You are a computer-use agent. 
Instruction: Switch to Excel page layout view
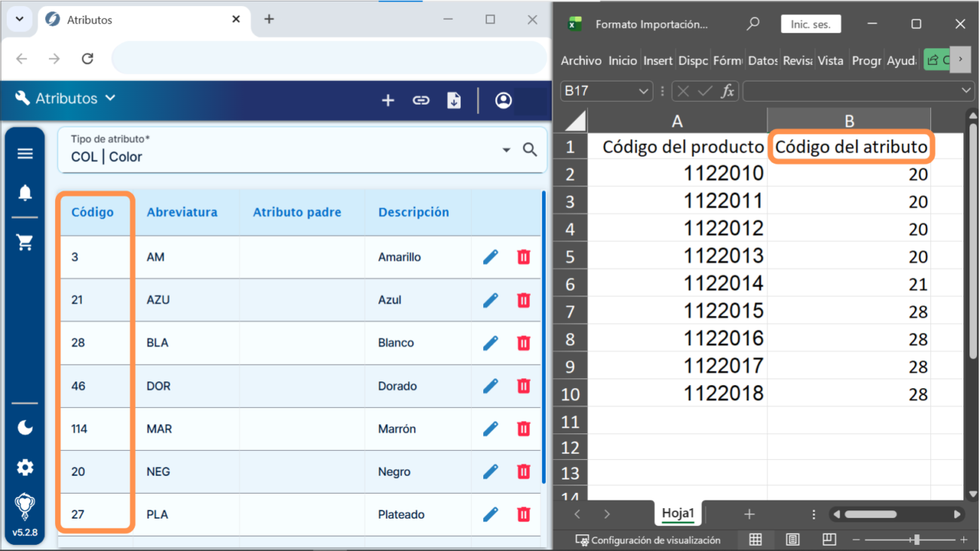(x=792, y=540)
